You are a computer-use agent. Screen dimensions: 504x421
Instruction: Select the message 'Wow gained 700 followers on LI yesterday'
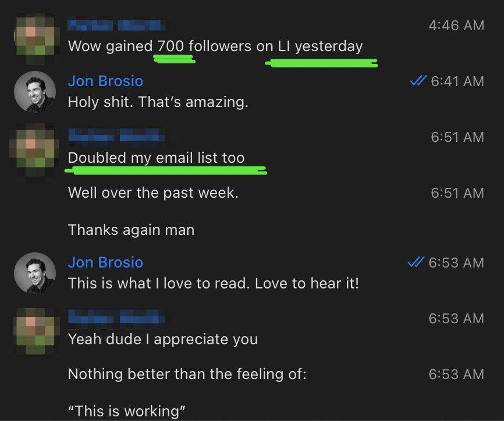215,47
